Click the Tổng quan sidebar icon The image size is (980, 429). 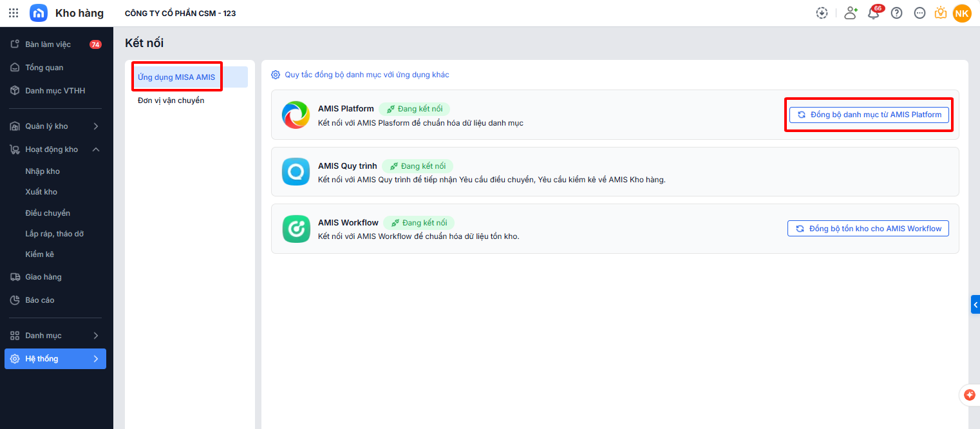[x=15, y=68]
